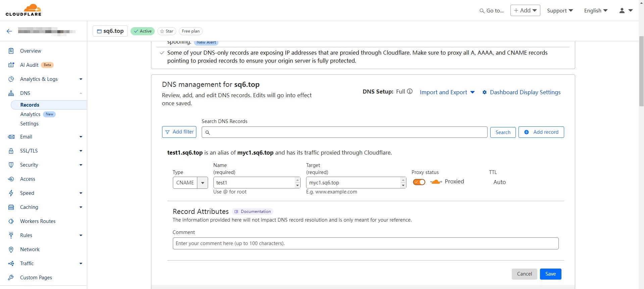
Task: Click the Email envelope icon
Action: coord(11,137)
